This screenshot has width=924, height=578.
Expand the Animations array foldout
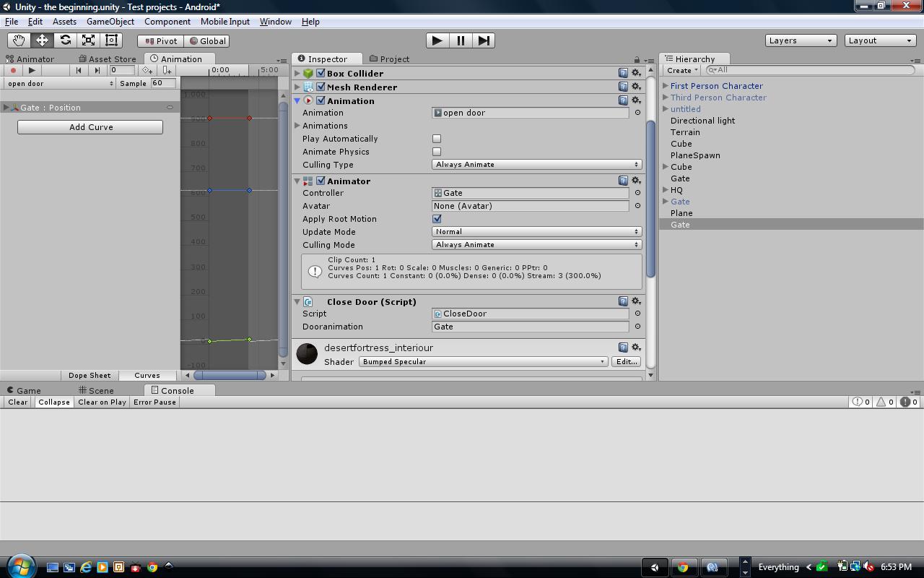click(297, 126)
